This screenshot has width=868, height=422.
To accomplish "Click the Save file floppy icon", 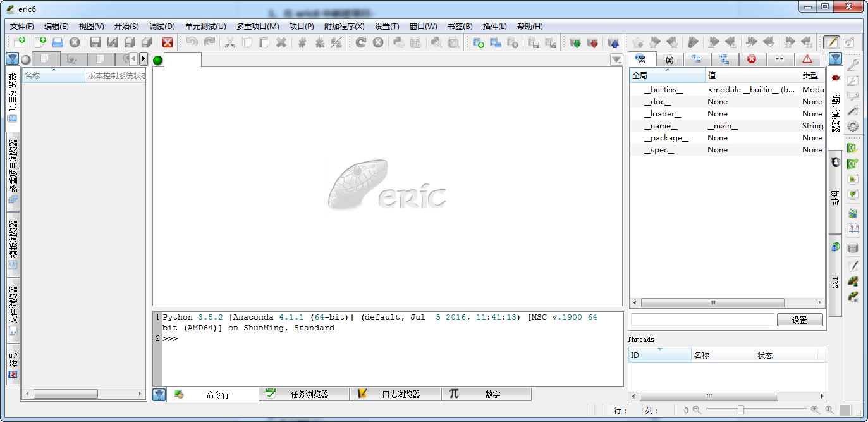I will 95,42.
